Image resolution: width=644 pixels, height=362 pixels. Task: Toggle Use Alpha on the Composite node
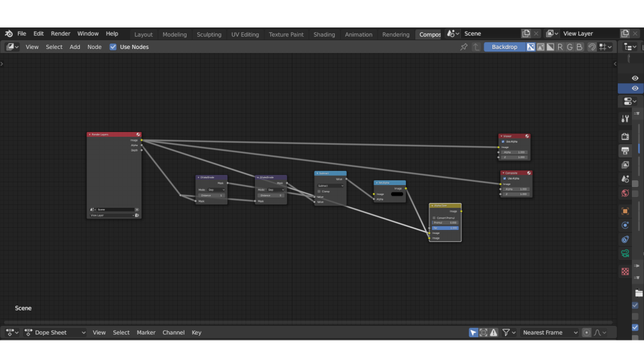(505, 178)
